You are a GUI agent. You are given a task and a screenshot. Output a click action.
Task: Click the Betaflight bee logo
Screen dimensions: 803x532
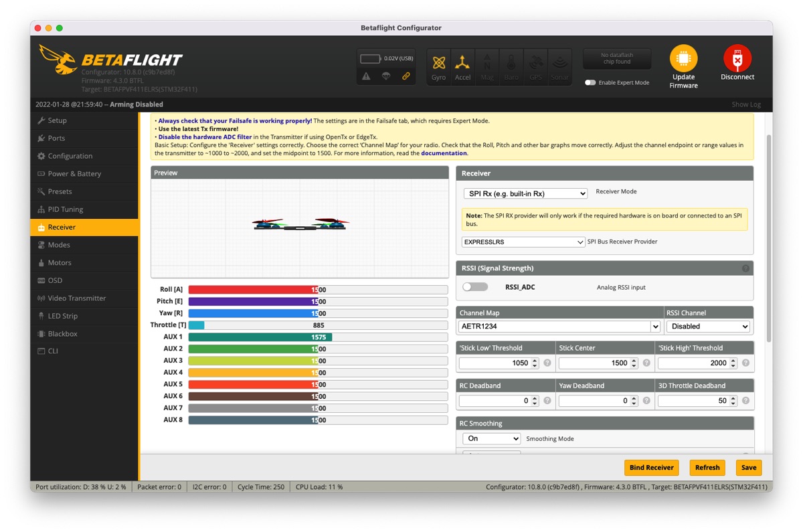click(x=58, y=59)
